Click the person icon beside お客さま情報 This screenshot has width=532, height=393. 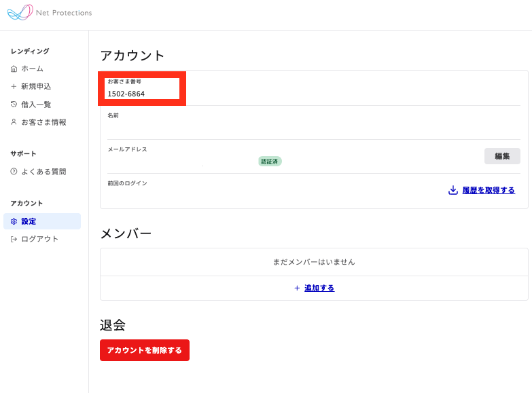click(x=14, y=122)
